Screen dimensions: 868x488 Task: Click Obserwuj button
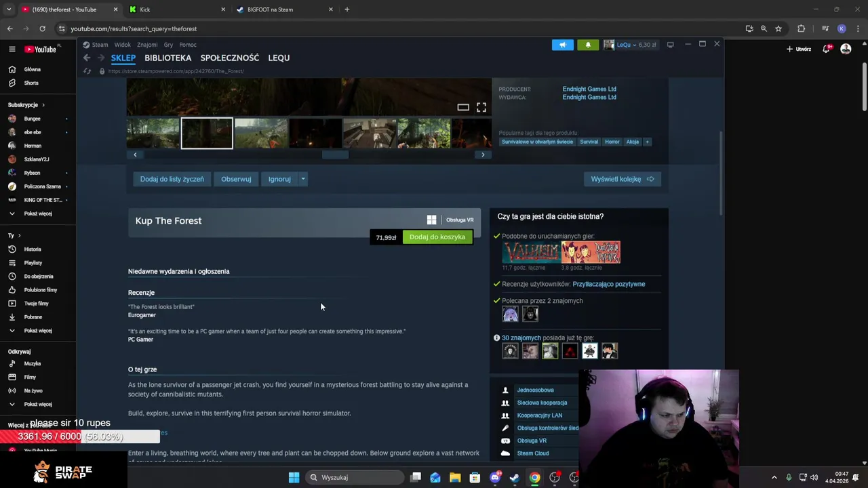pos(236,179)
